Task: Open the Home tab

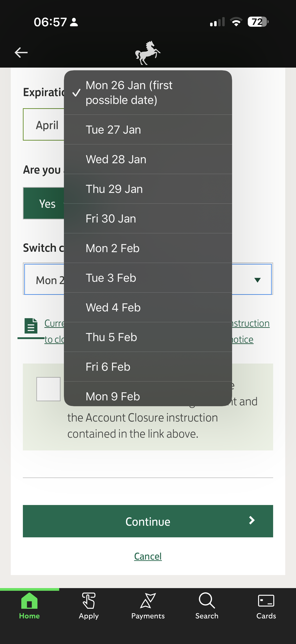Action: click(x=29, y=606)
